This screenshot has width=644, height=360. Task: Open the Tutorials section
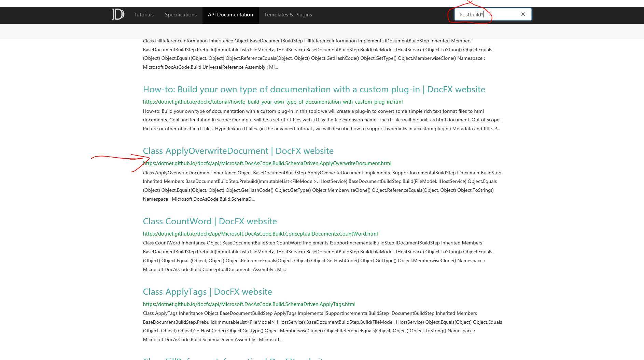pyautogui.click(x=143, y=15)
